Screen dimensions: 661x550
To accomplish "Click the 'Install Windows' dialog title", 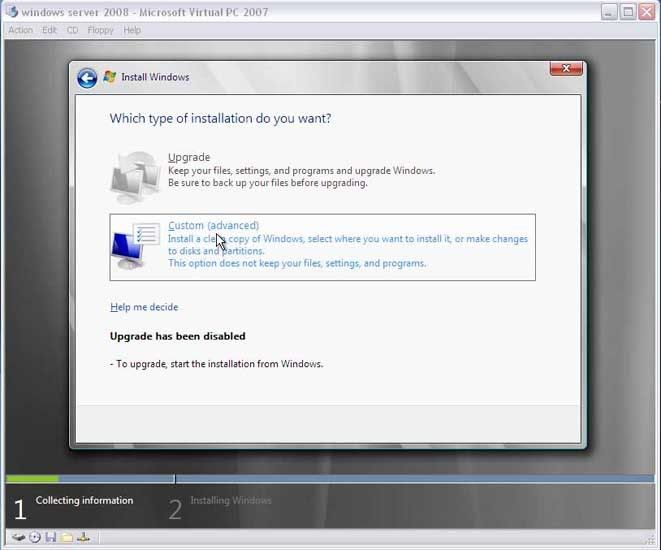I will 155,77.
